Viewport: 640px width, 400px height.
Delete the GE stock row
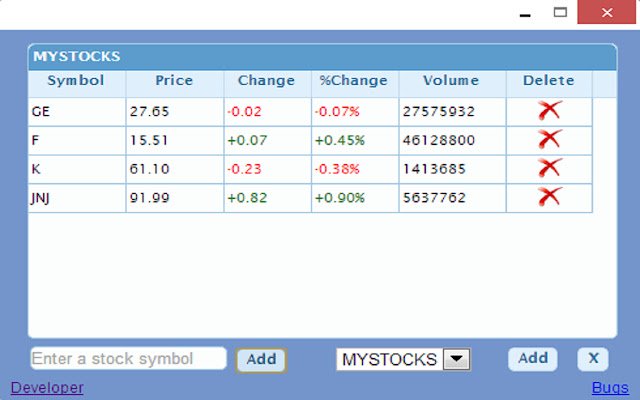[x=549, y=111]
